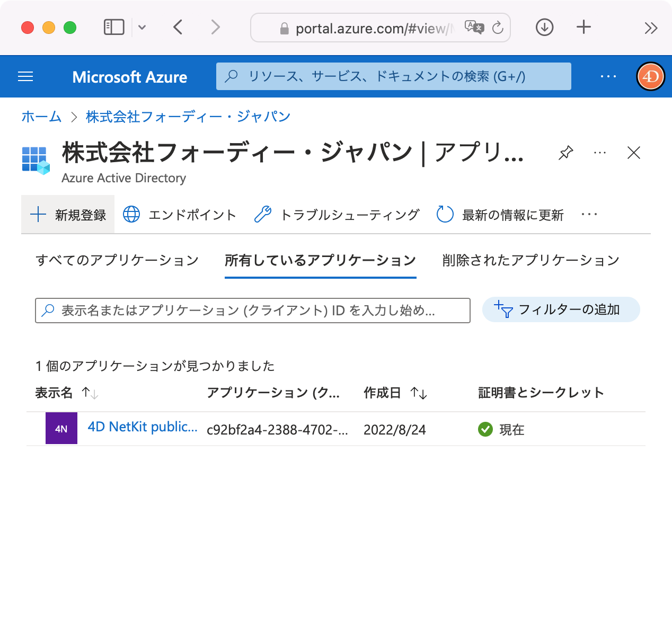The image size is (672, 620).
Task: Open the Azure portal hamburger menu
Action: click(x=25, y=76)
